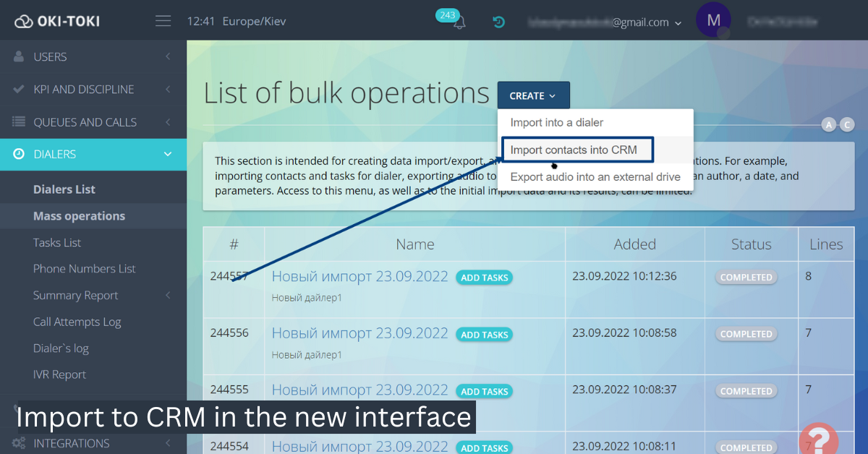
Task: Open import link in row 244556
Action: 360,333
